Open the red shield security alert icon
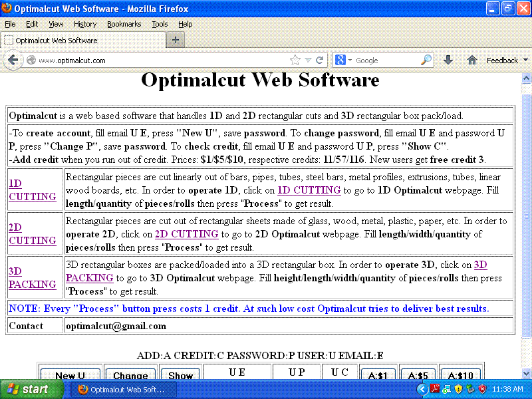The height and width of the screenshot is (399, 532). [482, 389]
